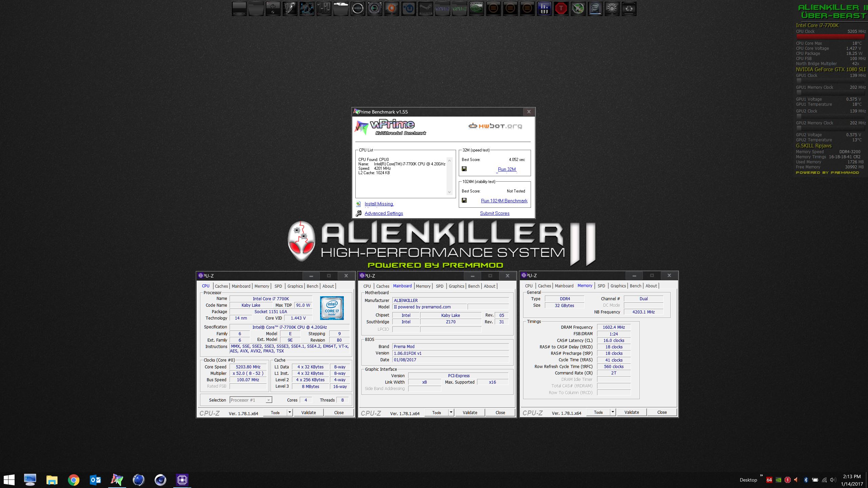Viewport: 868px width, 488px height.
Task: Launch CPU-Z from the top dock
Action: pos(442,9)
